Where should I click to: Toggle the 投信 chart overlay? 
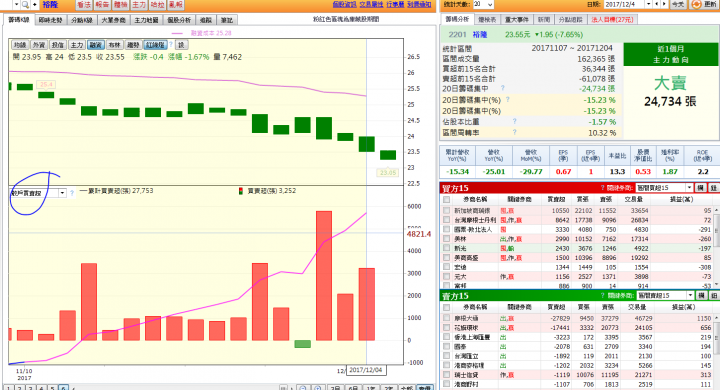[x=58, y=45]
